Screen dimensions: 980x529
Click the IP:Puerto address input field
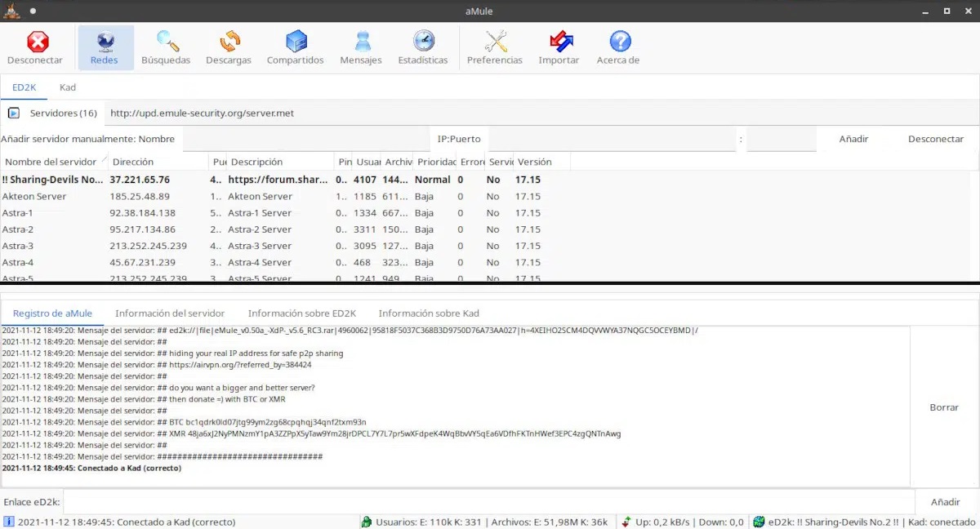point(612,140)
